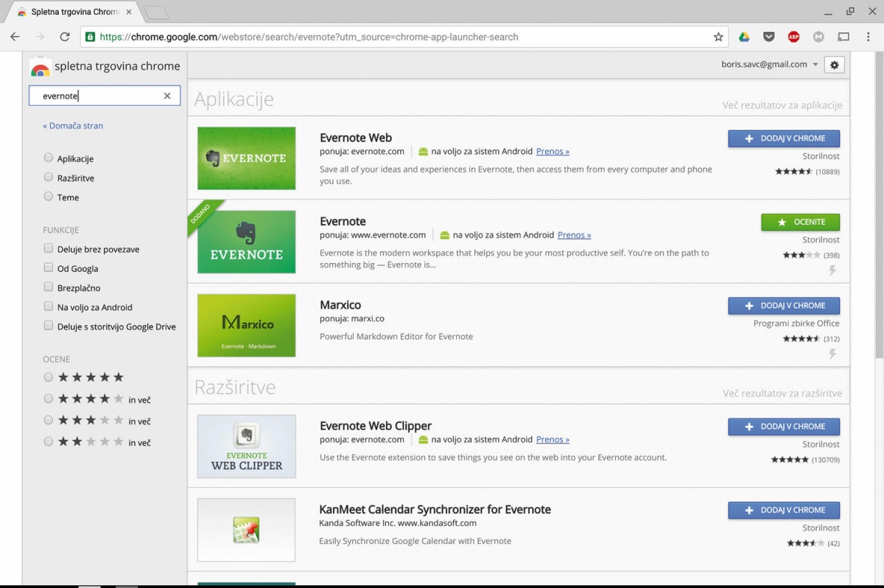Open the installed Evernote app title
Screen dimensions: 884x588
343,221
